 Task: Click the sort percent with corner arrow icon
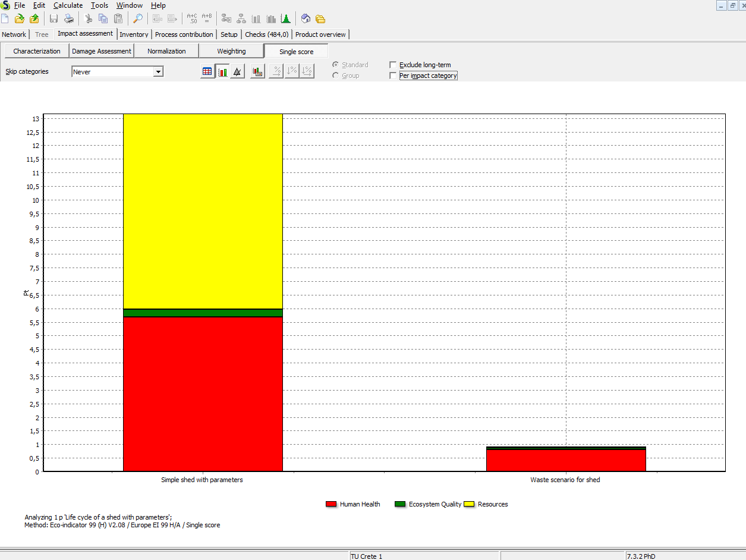click(306, 71)
